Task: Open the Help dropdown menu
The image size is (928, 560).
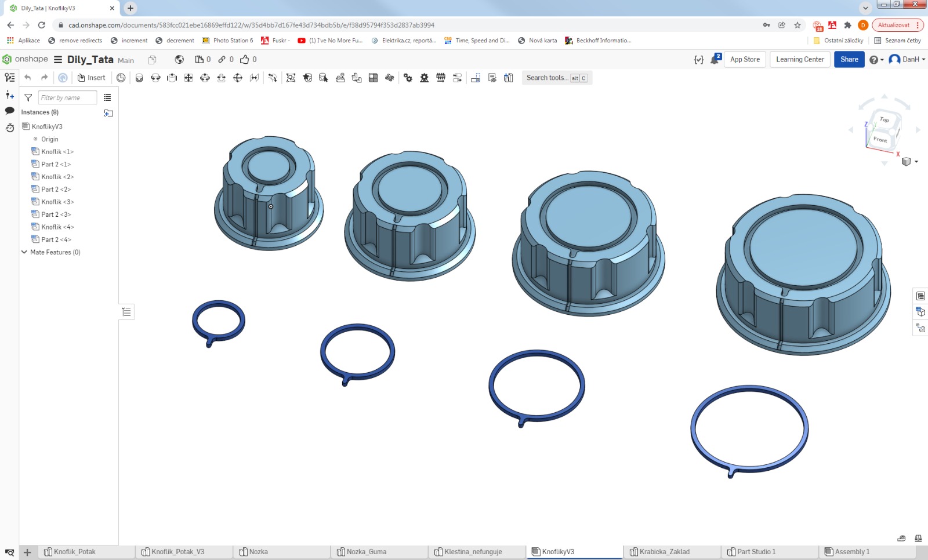Action: click(x=876, y=60)
